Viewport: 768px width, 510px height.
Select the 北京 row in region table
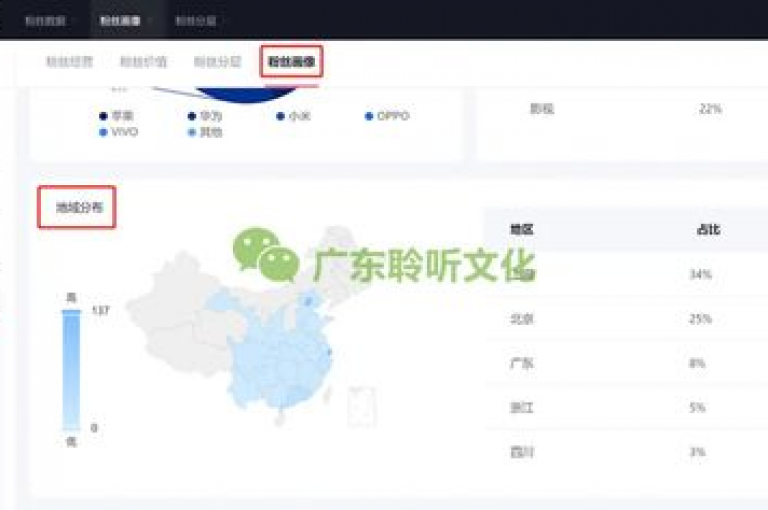pos(626,319)
